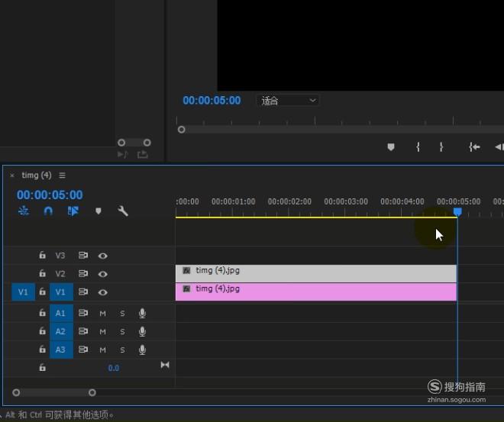Toggle sync lock for A3 track
The height and width of the screenshot is (422, 504).
pos(83,350)
